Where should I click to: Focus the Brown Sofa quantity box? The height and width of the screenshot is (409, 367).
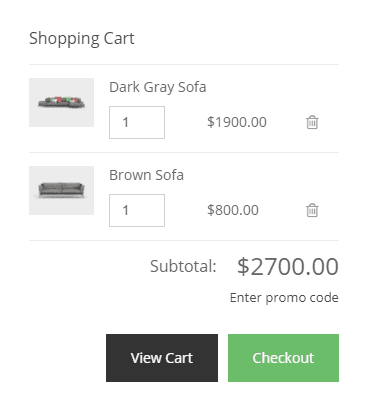(x=137, y=210)
